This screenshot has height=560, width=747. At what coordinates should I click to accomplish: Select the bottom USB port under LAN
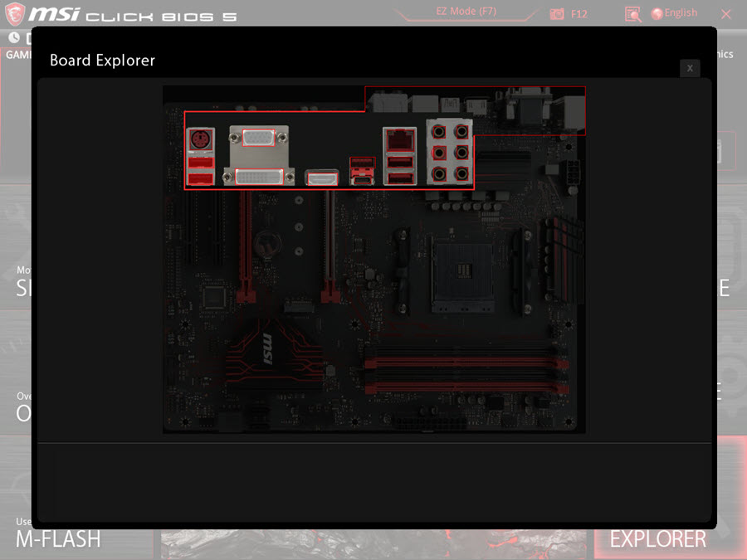pos(399,178)
